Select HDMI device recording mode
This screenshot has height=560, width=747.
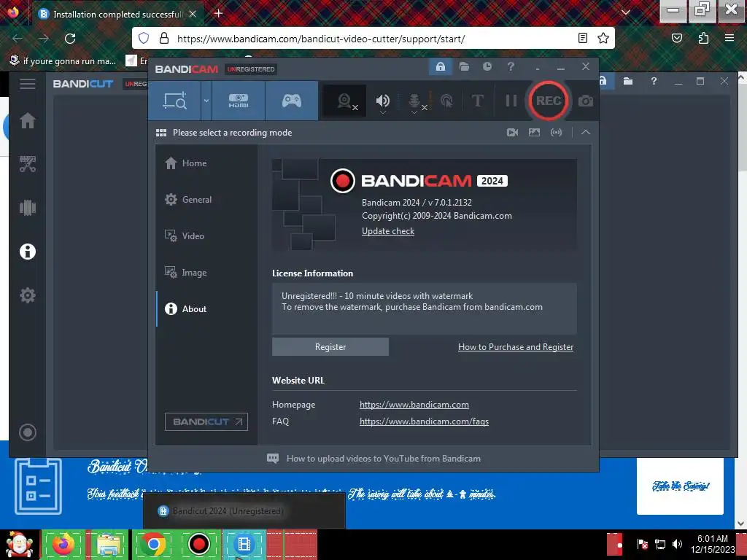tap(239, 101)
